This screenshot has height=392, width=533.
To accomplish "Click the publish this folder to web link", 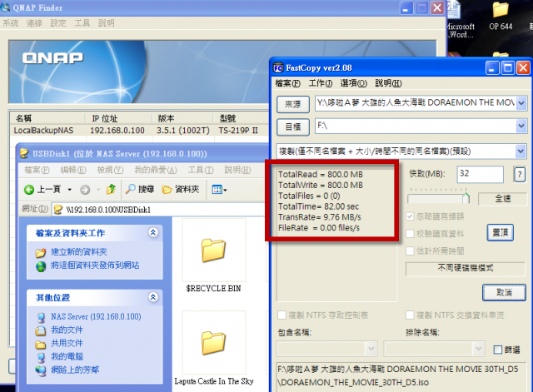I will coord(95,265).
